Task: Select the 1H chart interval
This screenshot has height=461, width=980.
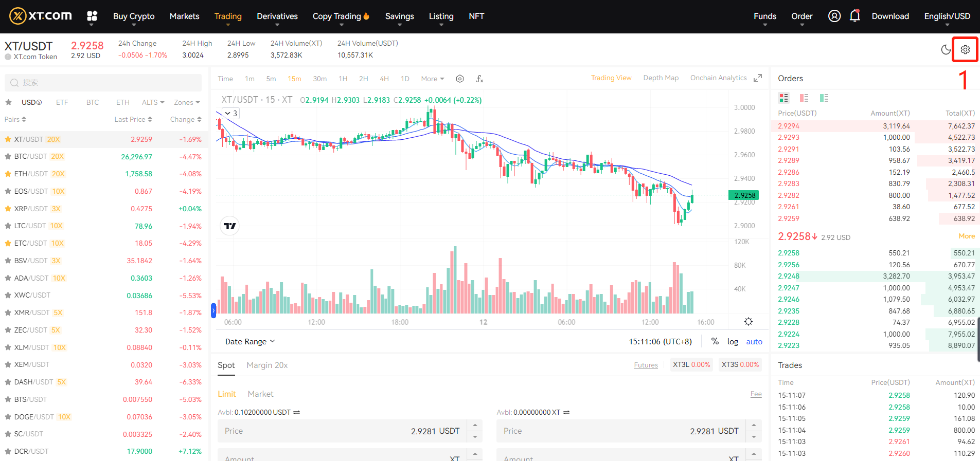Action: click(x=343, y=79)
